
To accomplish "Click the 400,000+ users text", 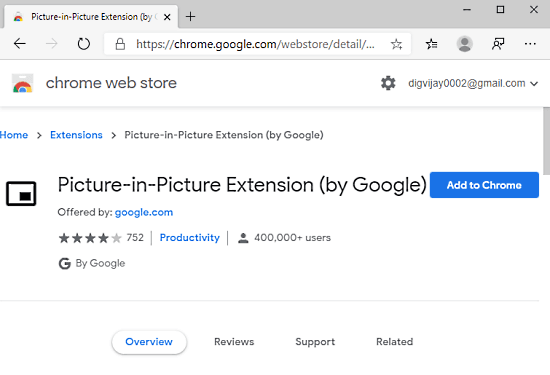I will click(293, 238).
